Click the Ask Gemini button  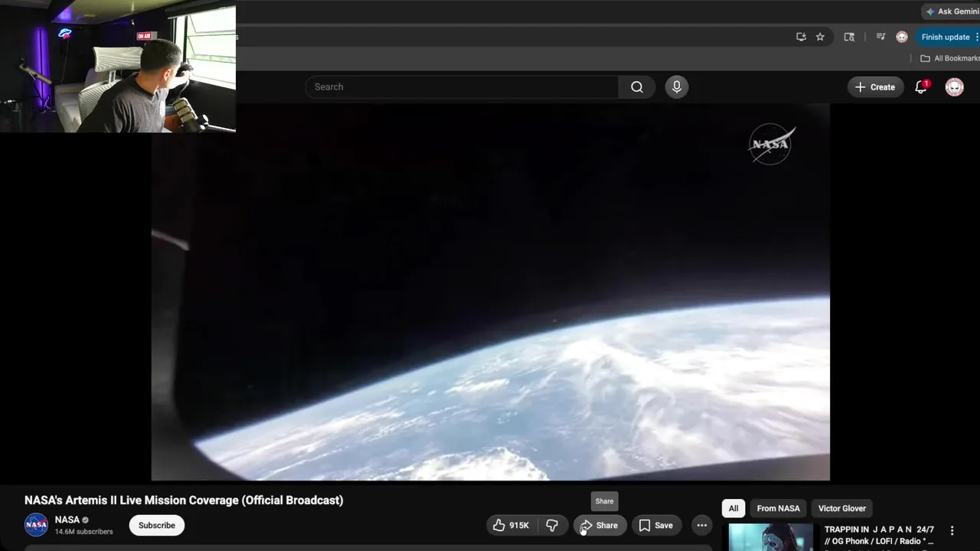coord(952,11)
